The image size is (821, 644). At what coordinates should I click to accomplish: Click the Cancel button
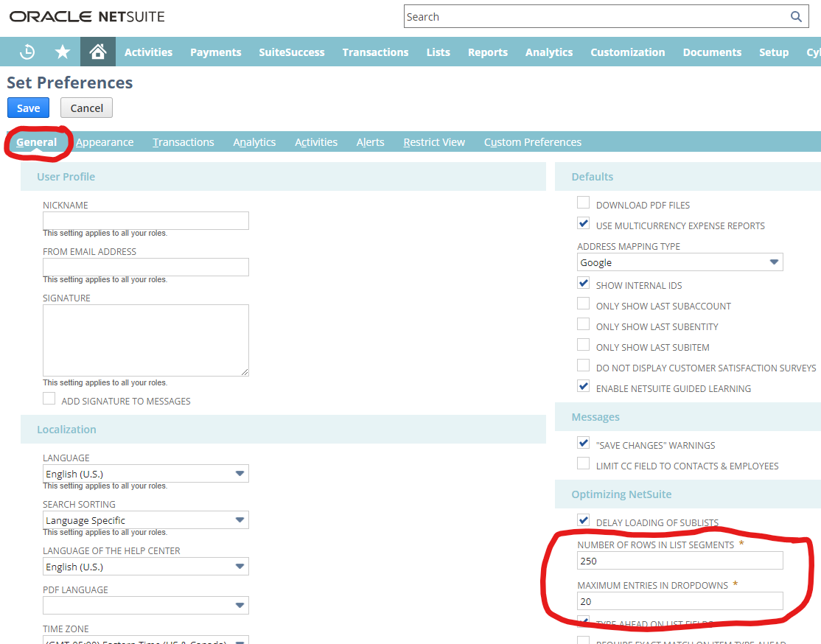coord(86,108)
